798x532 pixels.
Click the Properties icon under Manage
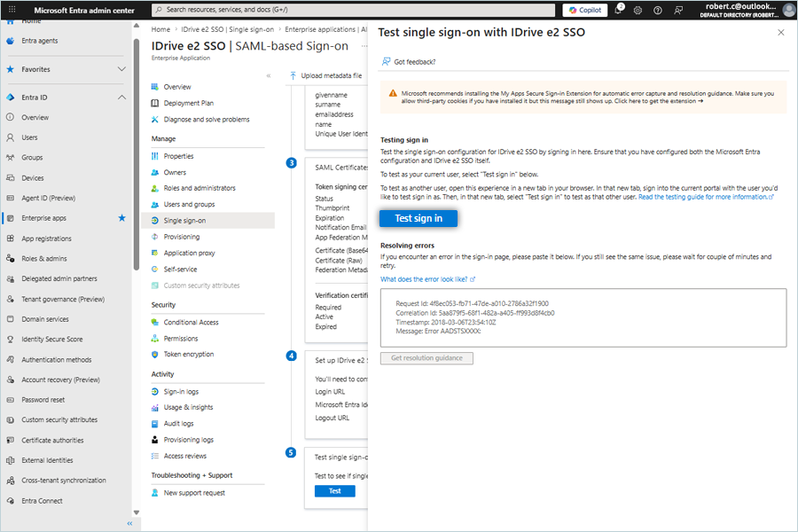pos(154,156)
